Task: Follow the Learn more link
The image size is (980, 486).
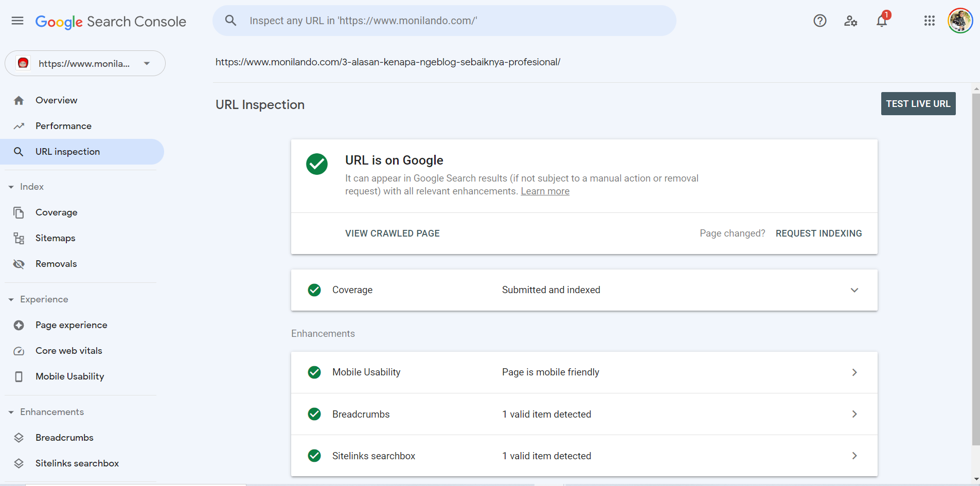Action: 545,191
